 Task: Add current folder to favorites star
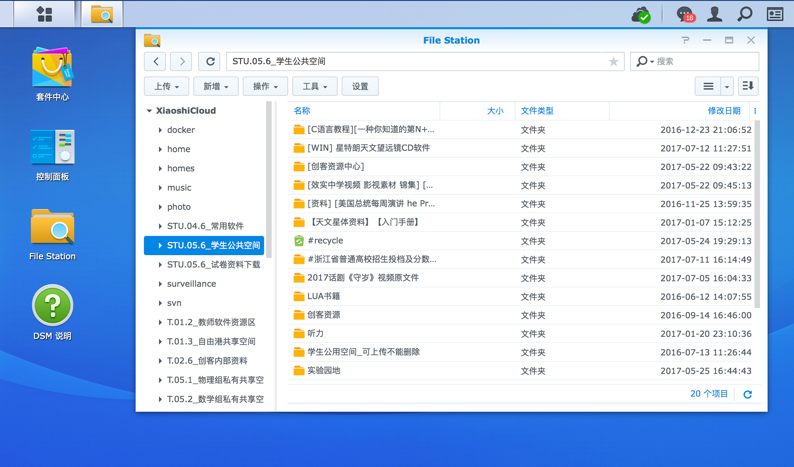(613, 62)
